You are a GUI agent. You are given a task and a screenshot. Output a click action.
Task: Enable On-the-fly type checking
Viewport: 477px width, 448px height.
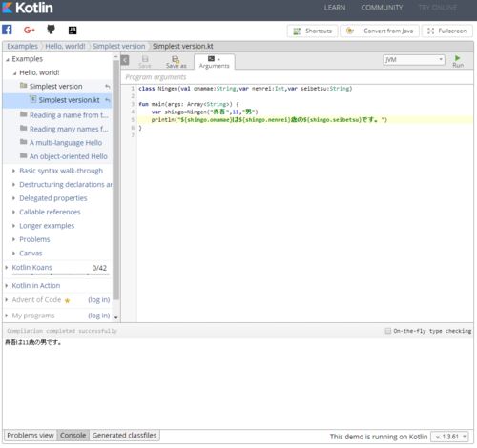(x=388, y=331)
